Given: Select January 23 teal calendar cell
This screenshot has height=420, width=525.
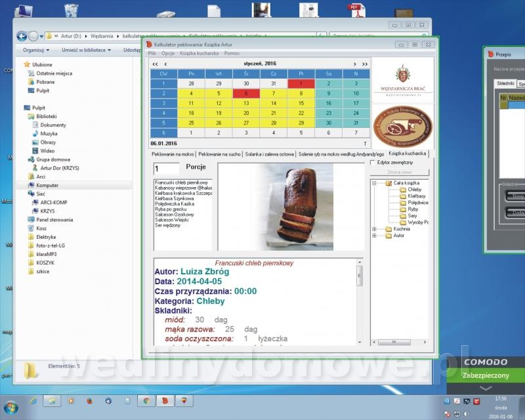Looking at the screenshot, I should (x=329, y=113).
